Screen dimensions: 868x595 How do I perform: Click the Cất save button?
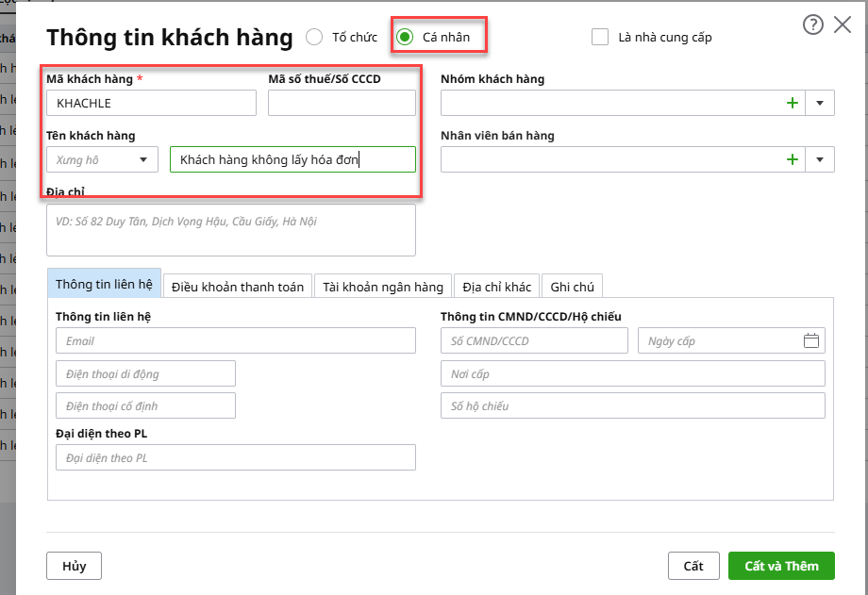[x=693, y=566]
